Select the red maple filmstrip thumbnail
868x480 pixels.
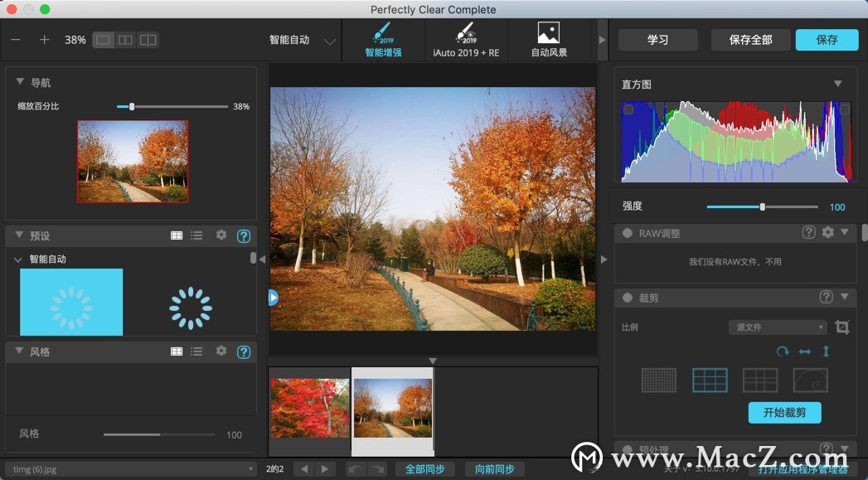(x=310, y=408)
